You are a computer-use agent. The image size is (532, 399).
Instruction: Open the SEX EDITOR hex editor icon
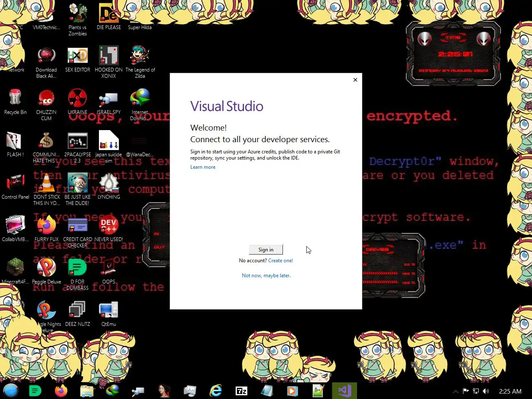click(78, 59)
